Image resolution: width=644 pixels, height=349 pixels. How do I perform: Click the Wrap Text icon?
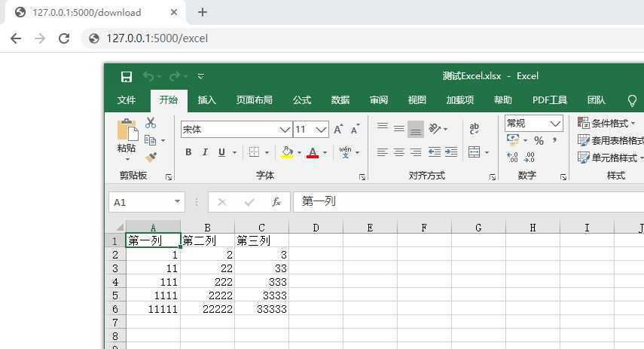[x=474, y=129]
